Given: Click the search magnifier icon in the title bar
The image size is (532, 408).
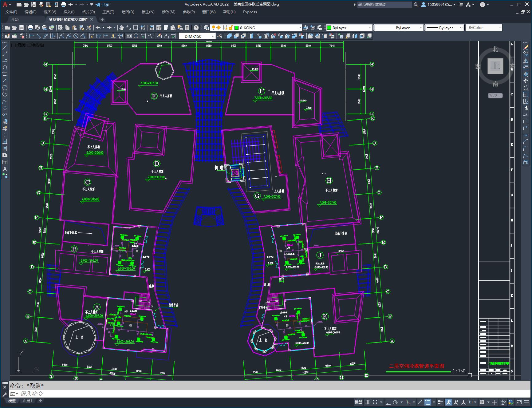Looking at the screenshot, I should click(416, 5).
